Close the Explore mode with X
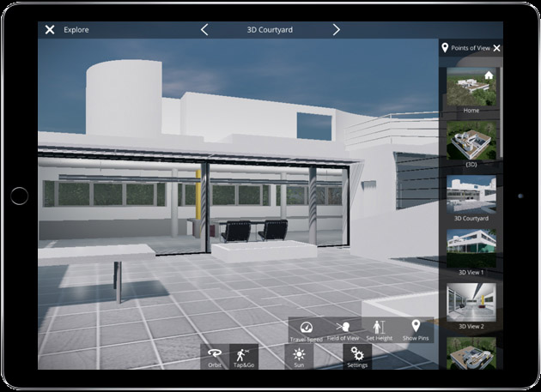 tap(50, 30)
